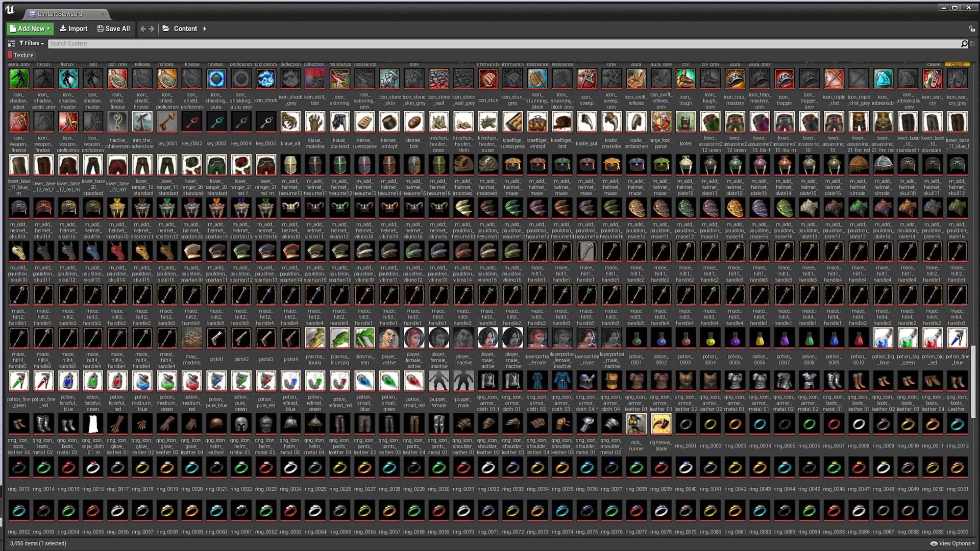Click the search magnifying glass icon
980x551 pixels.
(x=964, y=43)
